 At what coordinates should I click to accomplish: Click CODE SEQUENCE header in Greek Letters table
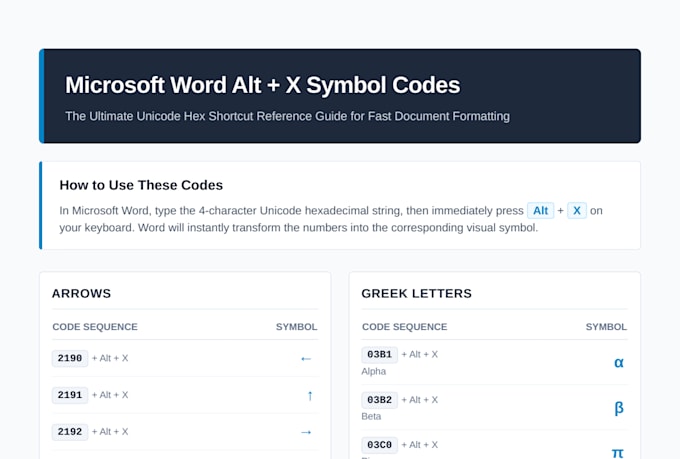click(x=405, y=327)
